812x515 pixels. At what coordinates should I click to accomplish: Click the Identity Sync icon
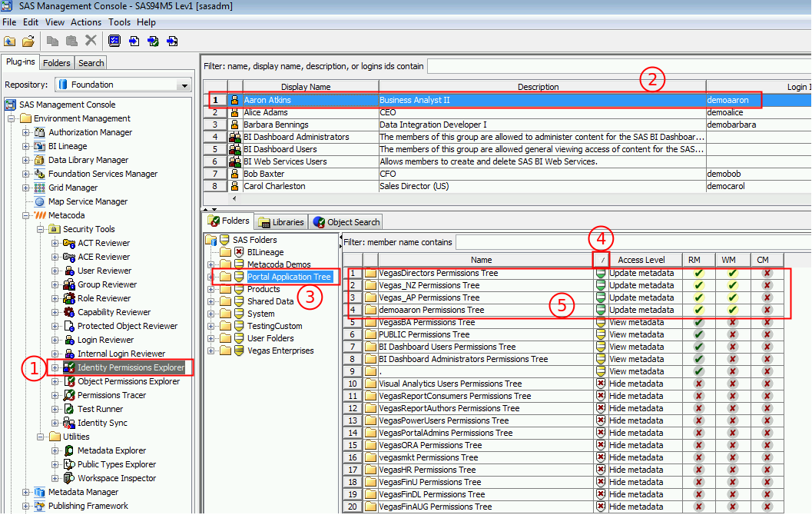coord(69,423)
